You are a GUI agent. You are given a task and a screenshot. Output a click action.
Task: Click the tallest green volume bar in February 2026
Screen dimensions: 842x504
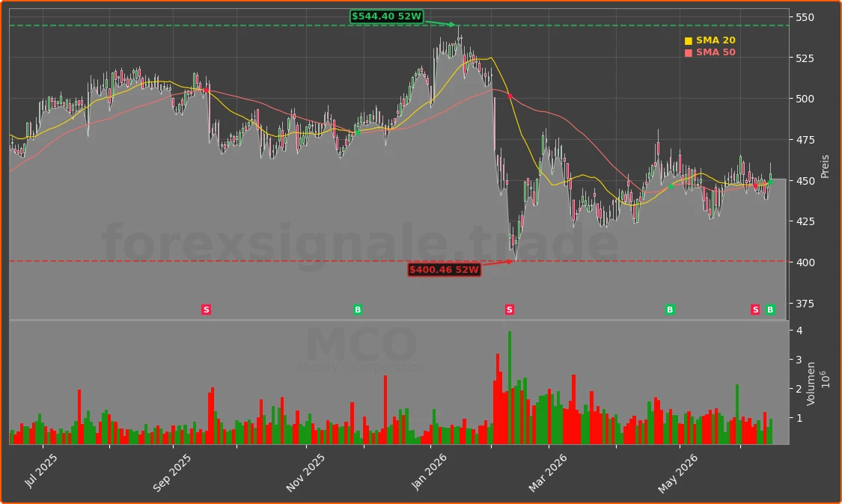click(x=510, y=387)
